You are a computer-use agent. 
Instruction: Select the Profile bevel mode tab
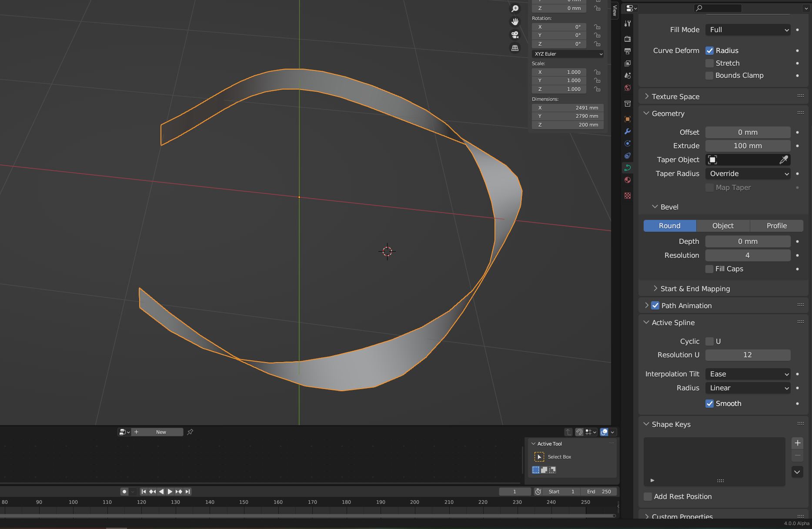pyautogui.click(x=776, y=226)
